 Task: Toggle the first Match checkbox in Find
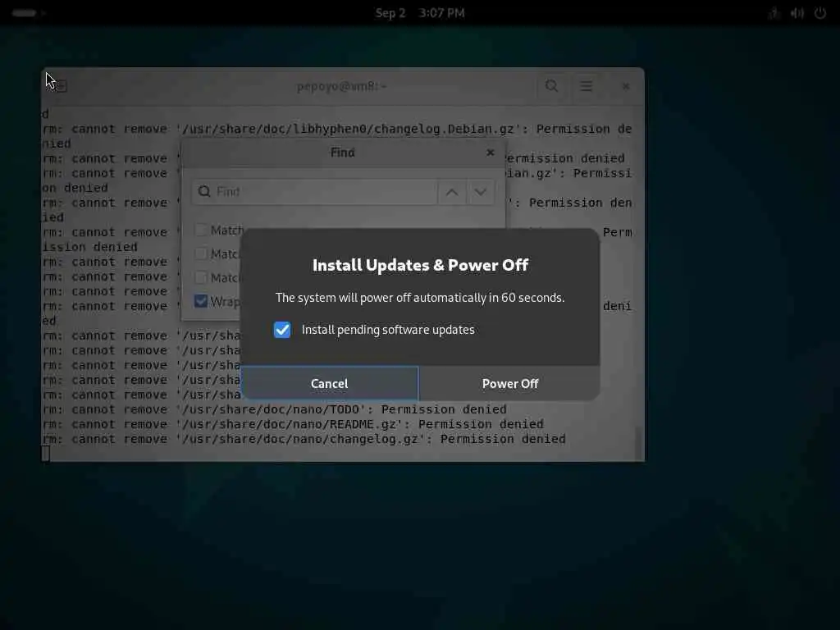click(201, 230)
